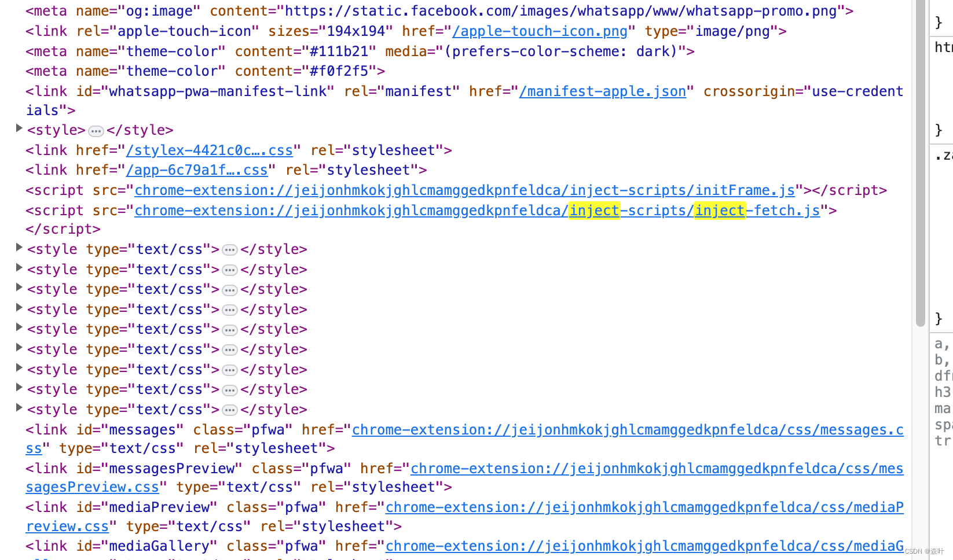953x560 pixels.
Task: Select the id value mediaGallery
Action: pyautogui.click(x=159, y=546)
